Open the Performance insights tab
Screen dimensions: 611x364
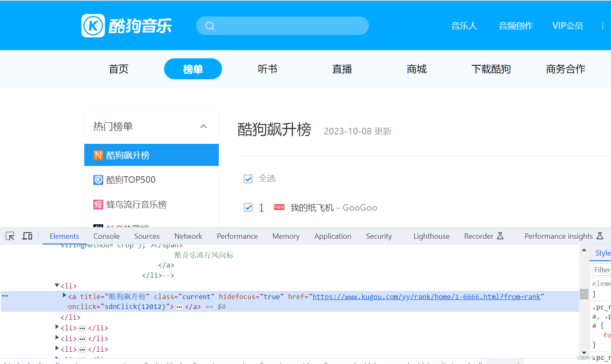[558, 236]
